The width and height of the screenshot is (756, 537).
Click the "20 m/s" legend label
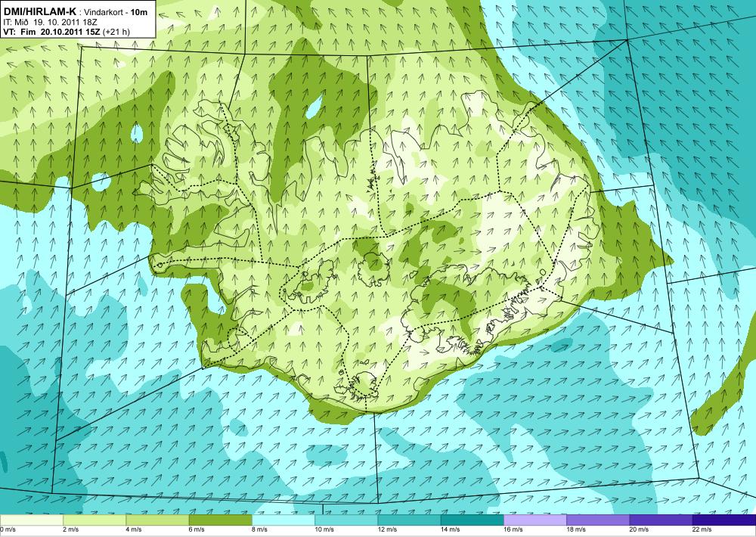(639, 529)
